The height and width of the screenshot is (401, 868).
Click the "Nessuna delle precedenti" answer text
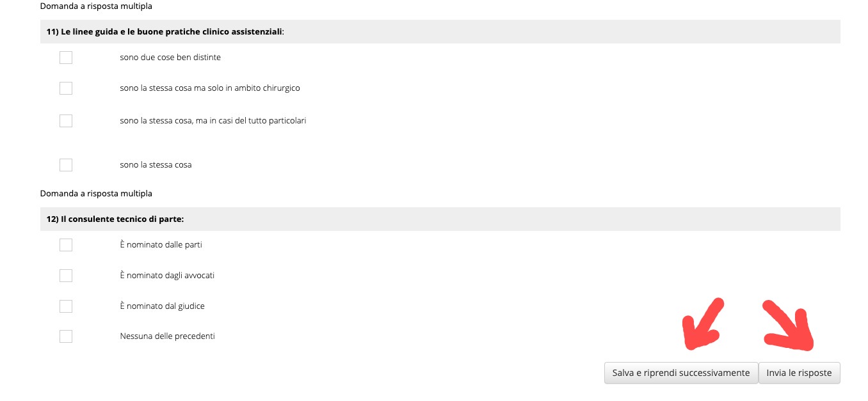click(168, 336)
